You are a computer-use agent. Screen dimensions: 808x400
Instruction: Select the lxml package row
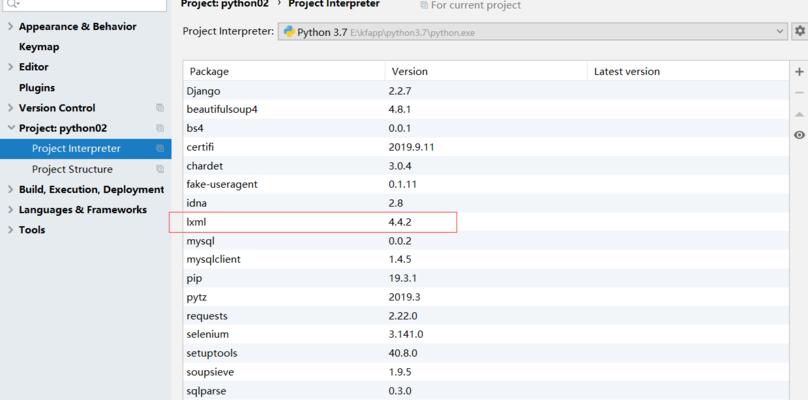coord(486,222)
